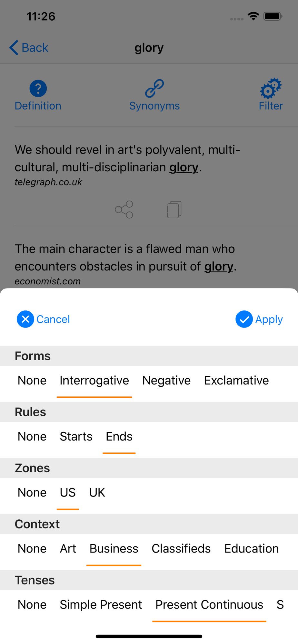Image resolution: width=298 pixels, height=644 pixels.
Task: Open the Synonyms link icon
Action: 154,88
